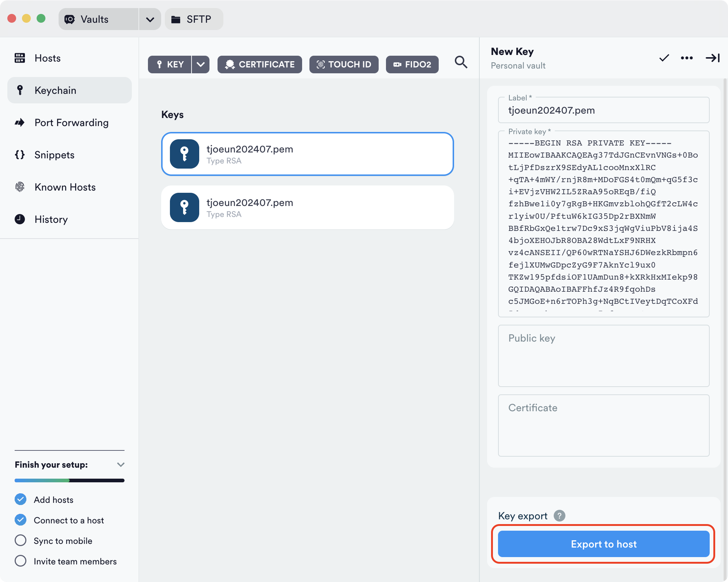Expand the Vaults dropdown arrow
This screenshot has width=728, height=582.
coord(150,19)
